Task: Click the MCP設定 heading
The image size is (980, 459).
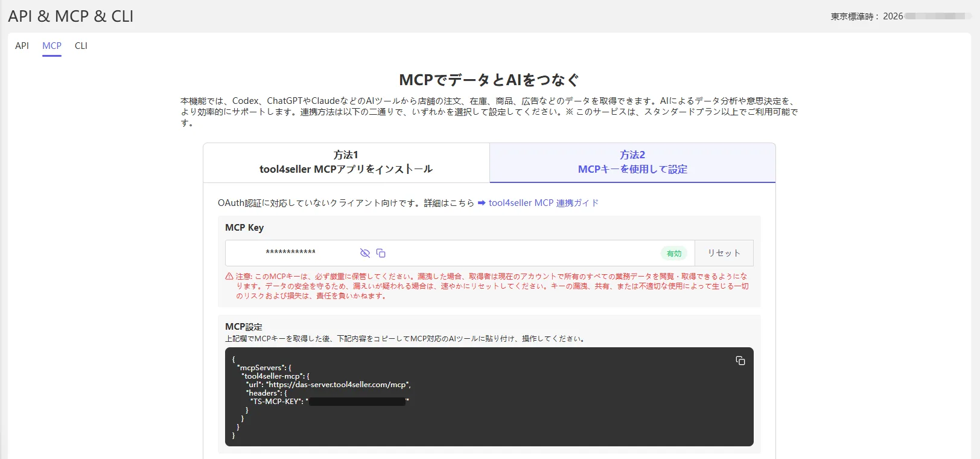Action: (x=244, y=327)
